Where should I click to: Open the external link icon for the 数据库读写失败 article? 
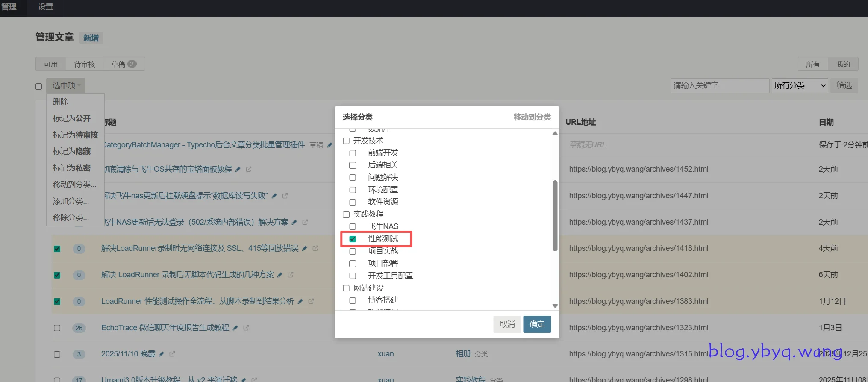(x=285, y=196)
